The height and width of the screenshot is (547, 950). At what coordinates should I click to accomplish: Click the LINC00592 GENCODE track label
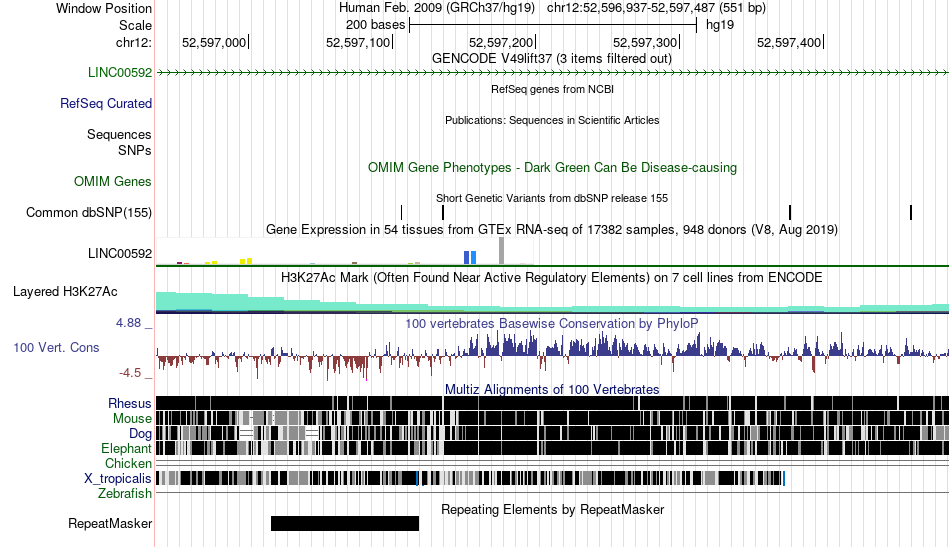[x=120, y=73]
